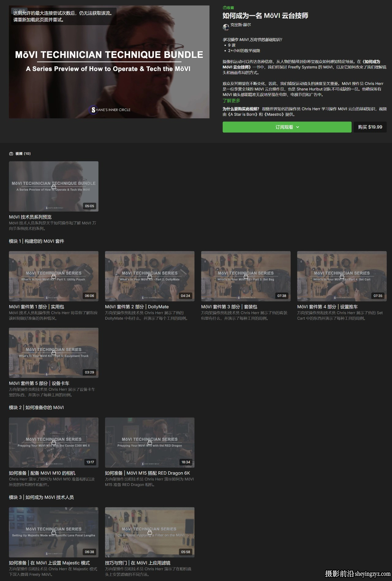Click the lock icon on the Canon C300 thumbnail
The image size is (392, 581).
point(54,443)
